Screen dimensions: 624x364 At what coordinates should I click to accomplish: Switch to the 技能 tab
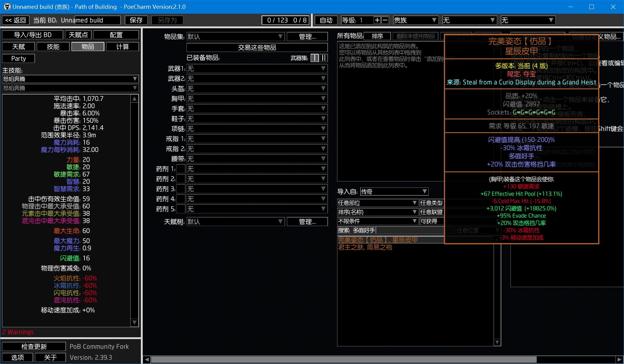tap(53, 47)
